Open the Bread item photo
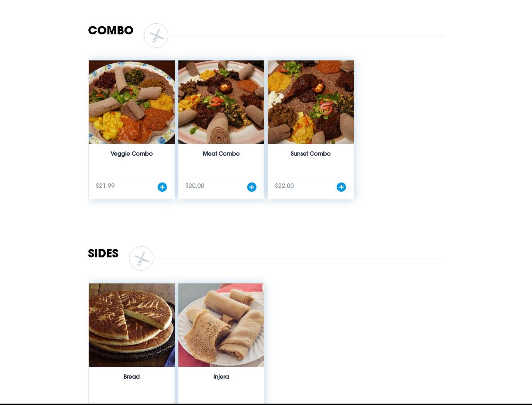Image resolution: width=532 pixels, height=405 pixels. [132, 325]
